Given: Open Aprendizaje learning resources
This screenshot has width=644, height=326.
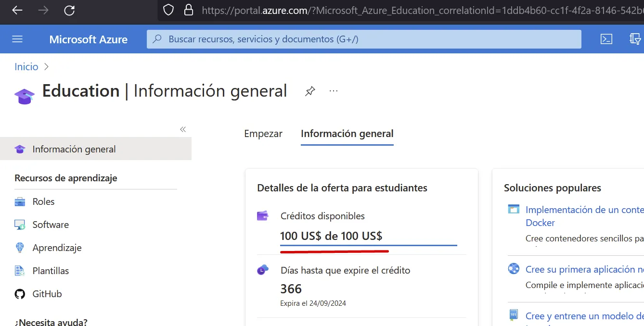Looking at the screenshot, I should 57,248.
